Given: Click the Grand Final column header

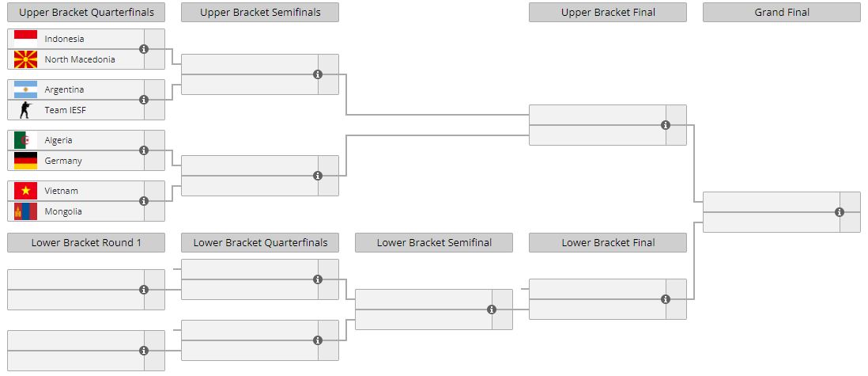Looking at the screenshot, I should pyautogui.click(x=781, y=13).
